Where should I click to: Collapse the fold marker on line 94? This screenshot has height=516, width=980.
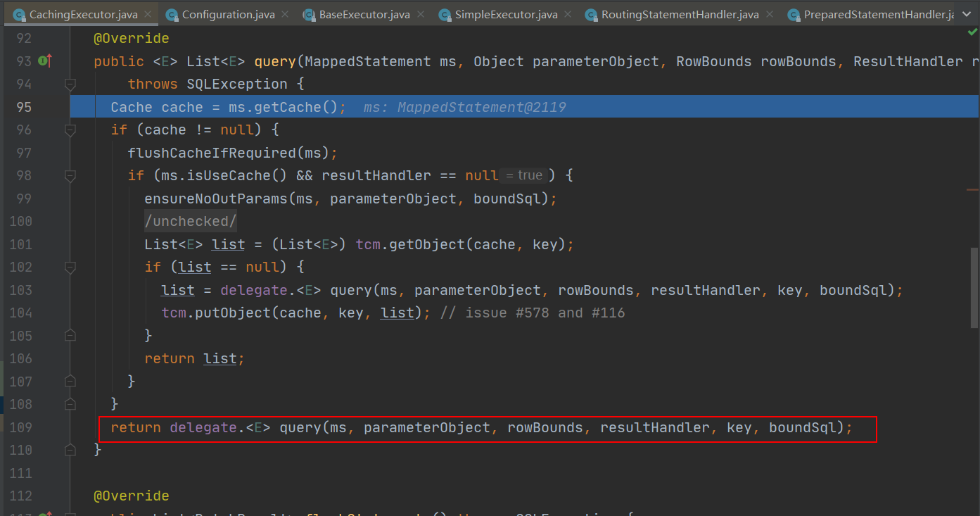click(70, 84)
